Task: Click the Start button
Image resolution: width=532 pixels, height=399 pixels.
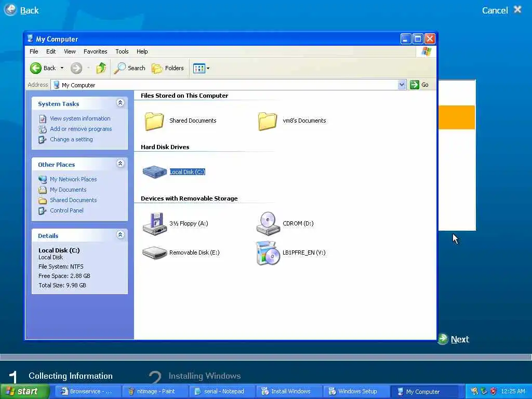Action: (x=24, y=392)
